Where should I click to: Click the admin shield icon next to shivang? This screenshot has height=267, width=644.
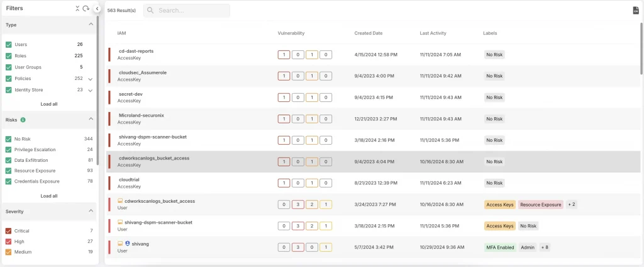[x=127, y=244]
